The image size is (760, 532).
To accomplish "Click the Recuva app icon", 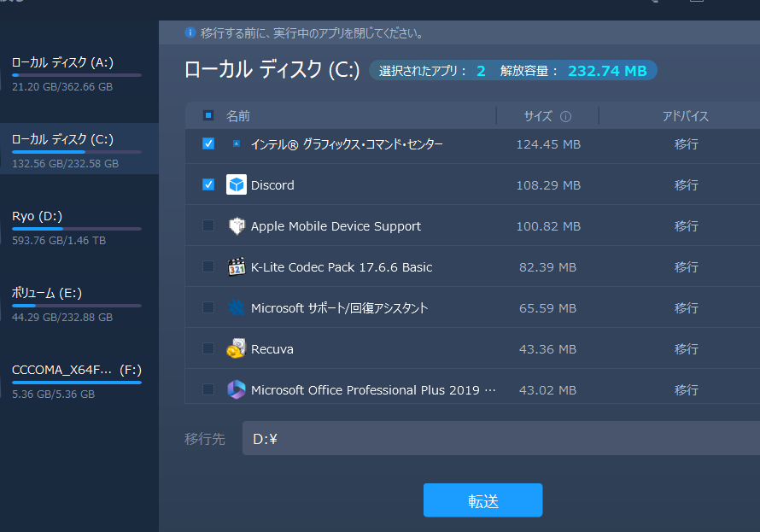I will [x=237, y=349].
